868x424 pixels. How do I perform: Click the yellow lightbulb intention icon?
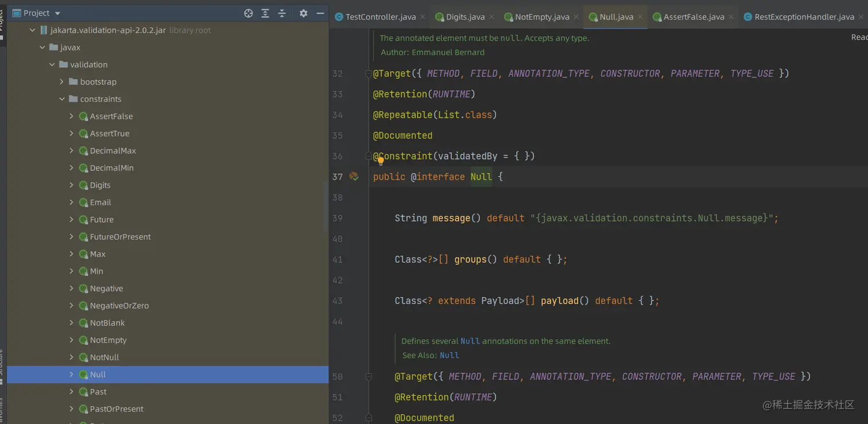coord(381,161)
